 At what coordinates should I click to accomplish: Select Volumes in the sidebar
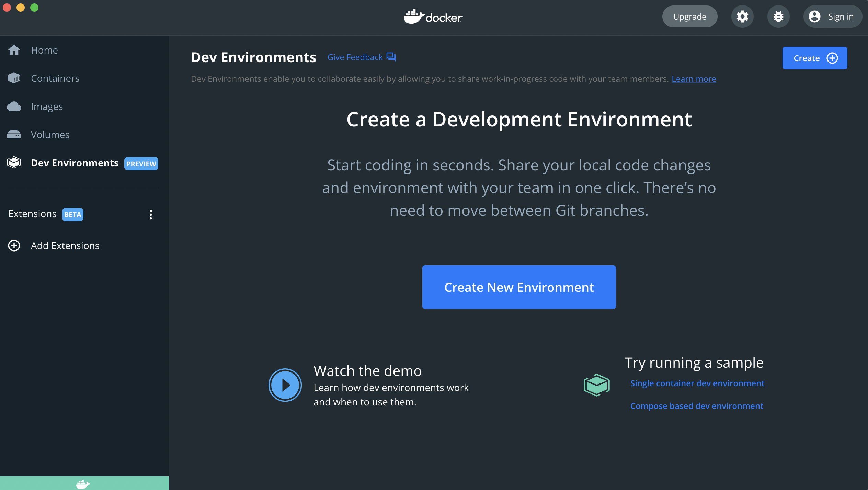click(x=50, y=135)
